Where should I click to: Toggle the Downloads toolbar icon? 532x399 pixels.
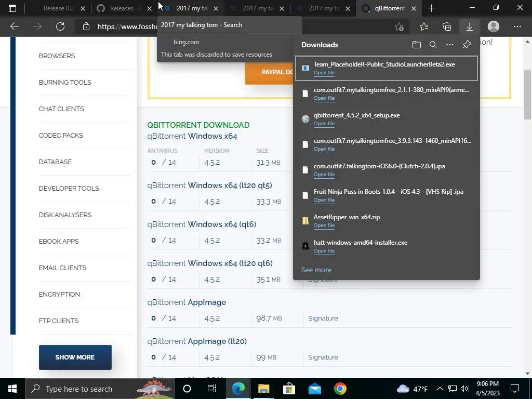470,26
